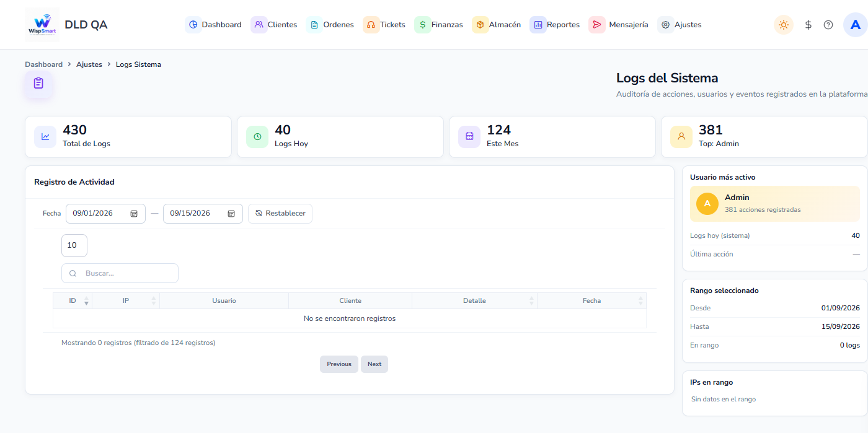Click the Este Mes calendar icon
This screenshot has height=433, width=868.
469,137
